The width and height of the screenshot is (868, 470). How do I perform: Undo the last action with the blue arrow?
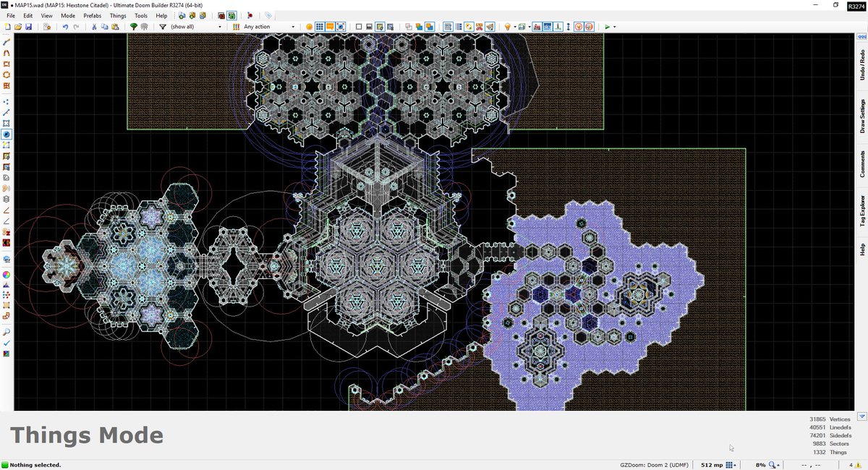(65, 27)
